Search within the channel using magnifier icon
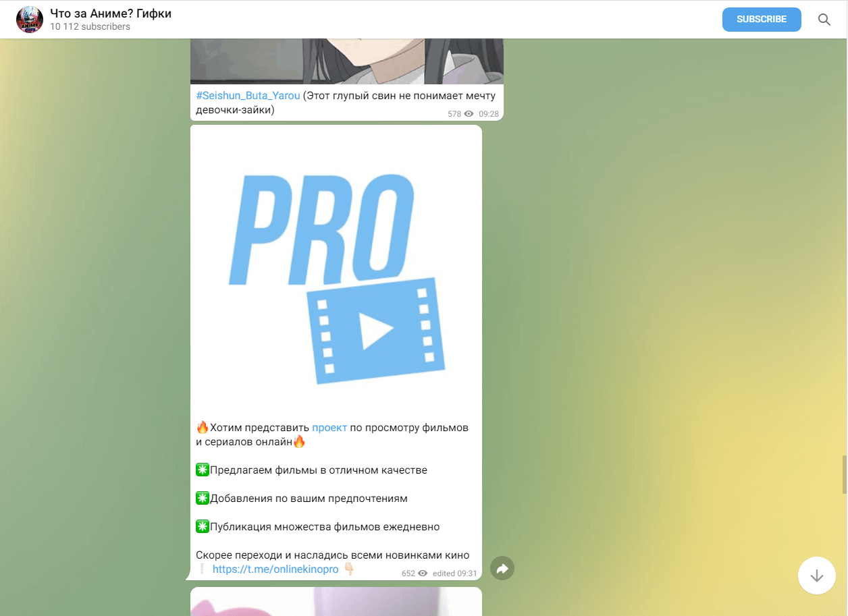The image size is (848, 616). (824, 20)
